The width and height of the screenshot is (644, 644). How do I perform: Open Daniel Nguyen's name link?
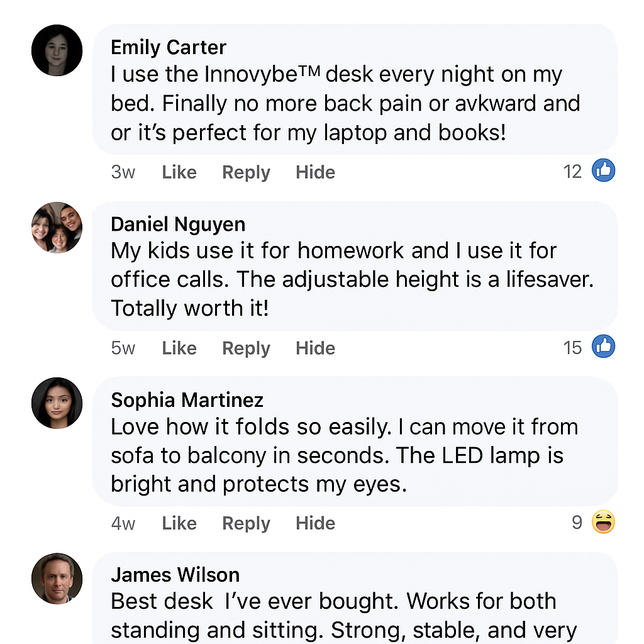point(178,224)
